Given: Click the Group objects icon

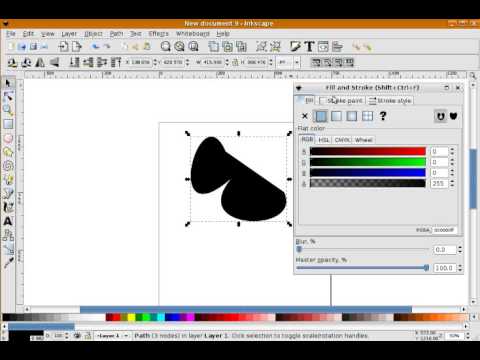Looking at the screenshot, I should (261, 47).
